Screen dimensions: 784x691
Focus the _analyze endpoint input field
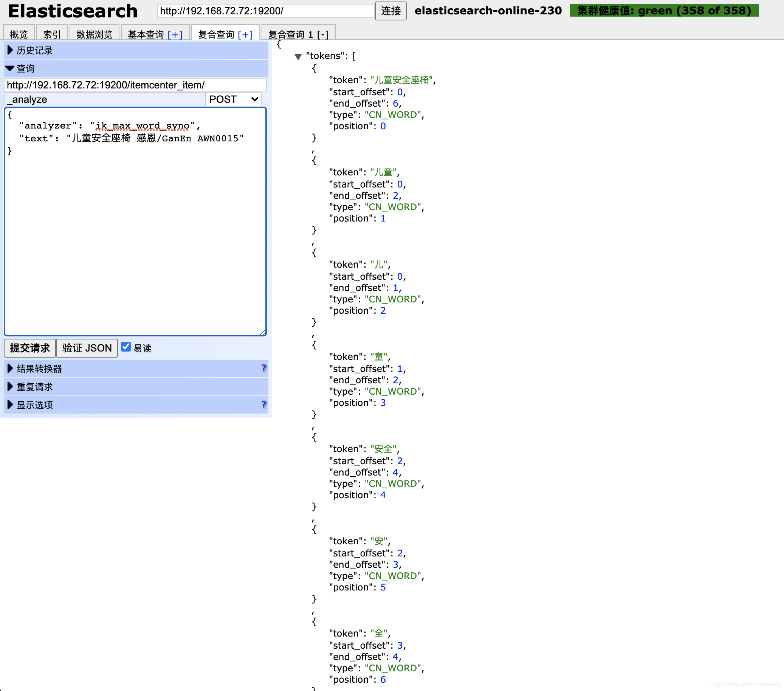pyautogui.click(x=105, y=99)
